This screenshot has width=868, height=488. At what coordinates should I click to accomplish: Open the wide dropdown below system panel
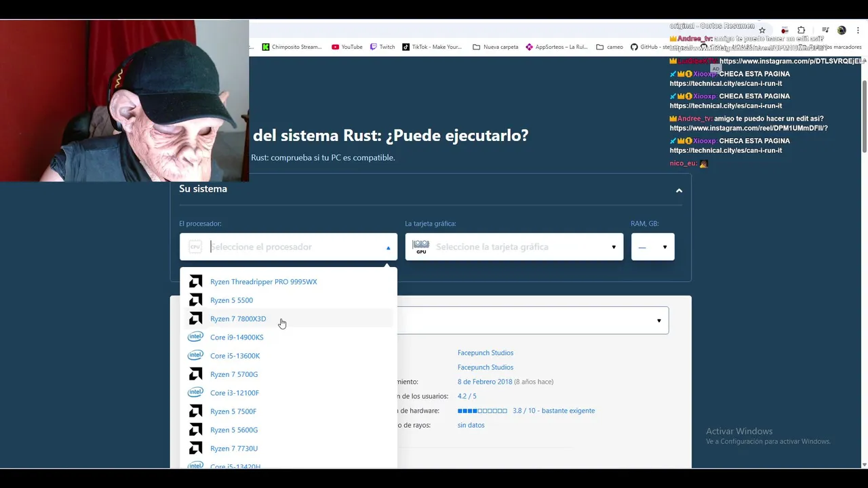pos(533,321)
